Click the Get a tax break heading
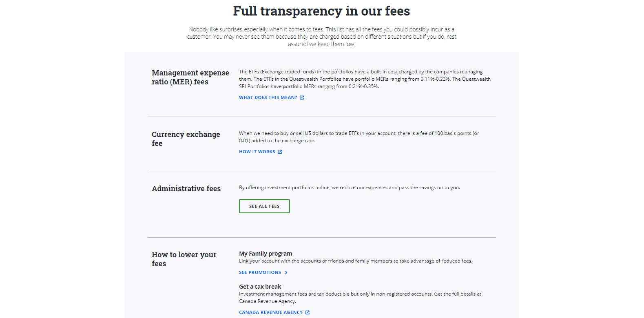 pos(260,286)
